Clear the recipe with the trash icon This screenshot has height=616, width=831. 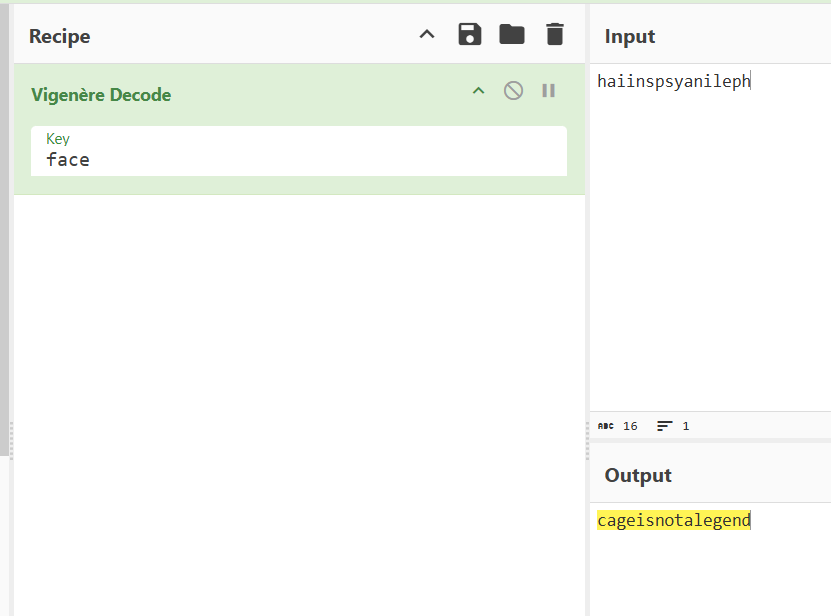click(x=555, y=35)
